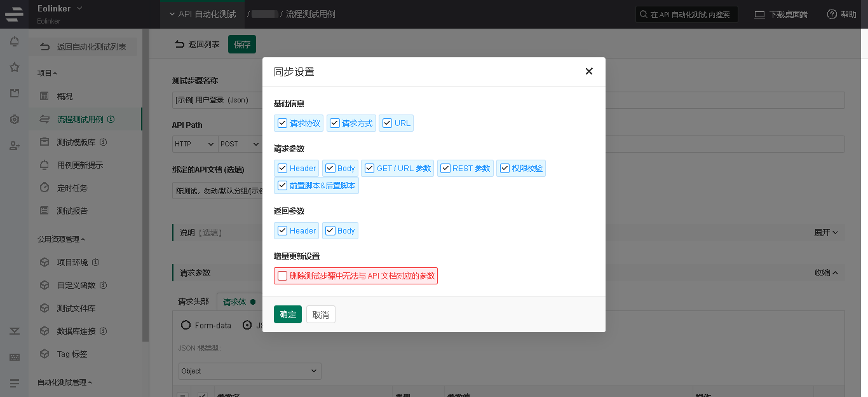This screenshot has height=397, width=868.
Task: Open the scheduled tasks (定时任务) item
Action: 72,188
